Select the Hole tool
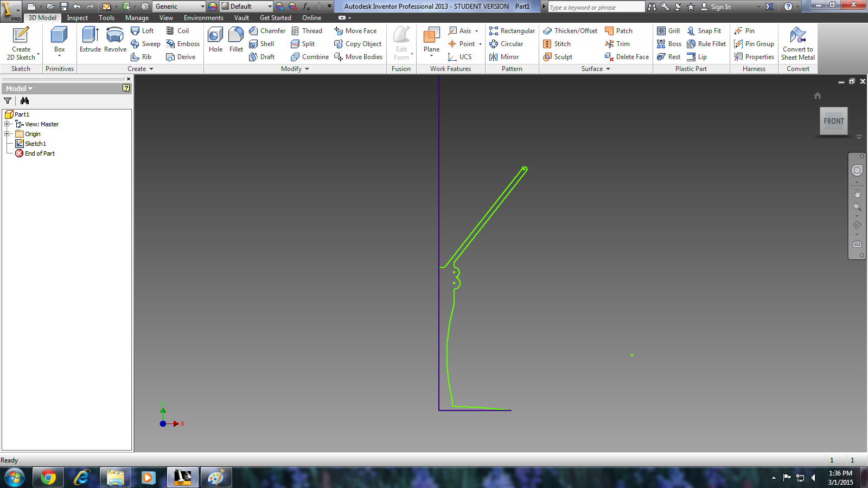The height and width of the screenshot is (488, 868). [x=215, y=40]
